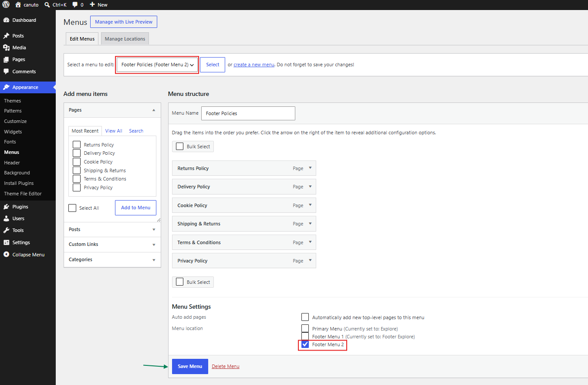This screenshot has height=385, width=588.
Task: Click the Comments icon in sidebar
Action: click(6, 72)
